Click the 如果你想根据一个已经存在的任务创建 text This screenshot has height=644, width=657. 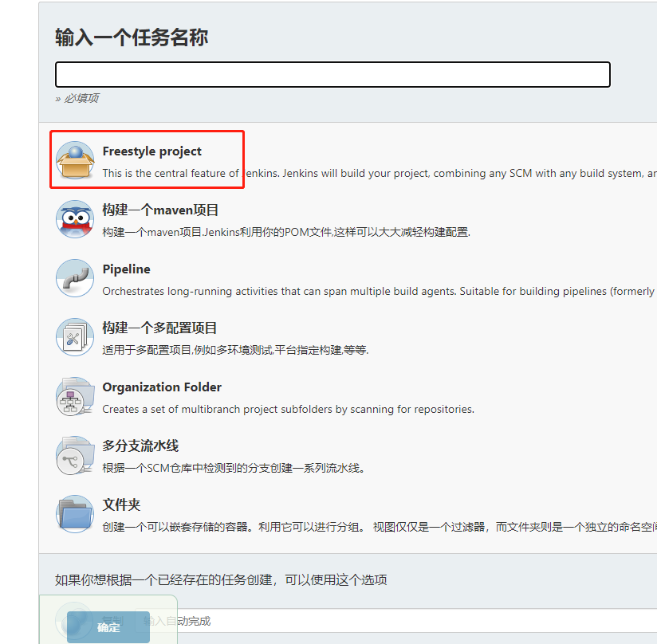221,580
